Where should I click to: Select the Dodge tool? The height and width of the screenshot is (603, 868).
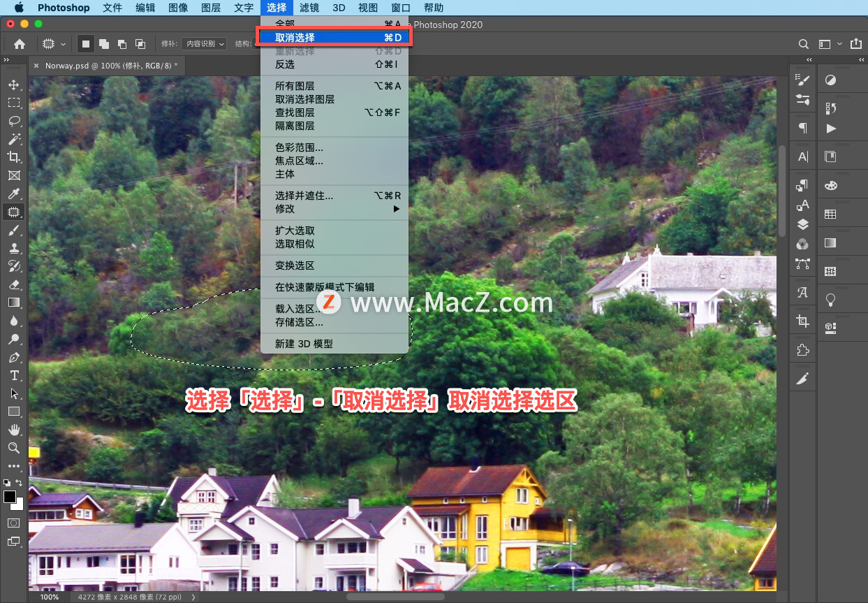(14, 339)
